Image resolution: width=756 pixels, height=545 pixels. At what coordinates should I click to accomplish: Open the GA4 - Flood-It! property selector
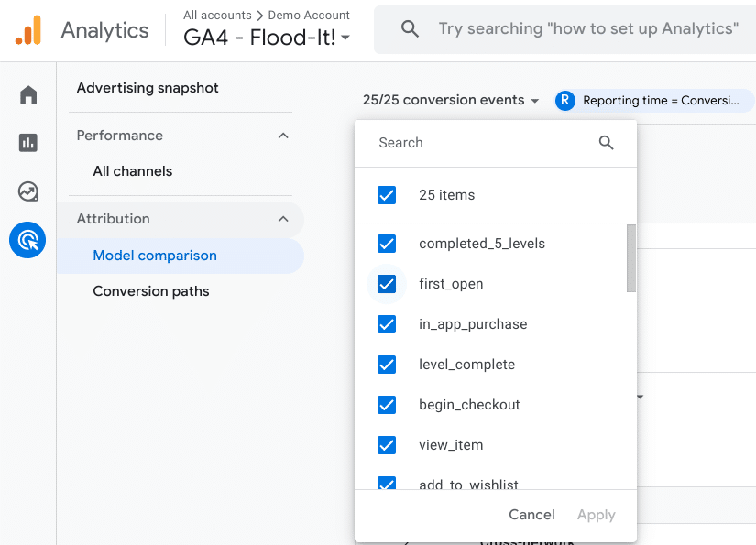click(x=267, y=38)
